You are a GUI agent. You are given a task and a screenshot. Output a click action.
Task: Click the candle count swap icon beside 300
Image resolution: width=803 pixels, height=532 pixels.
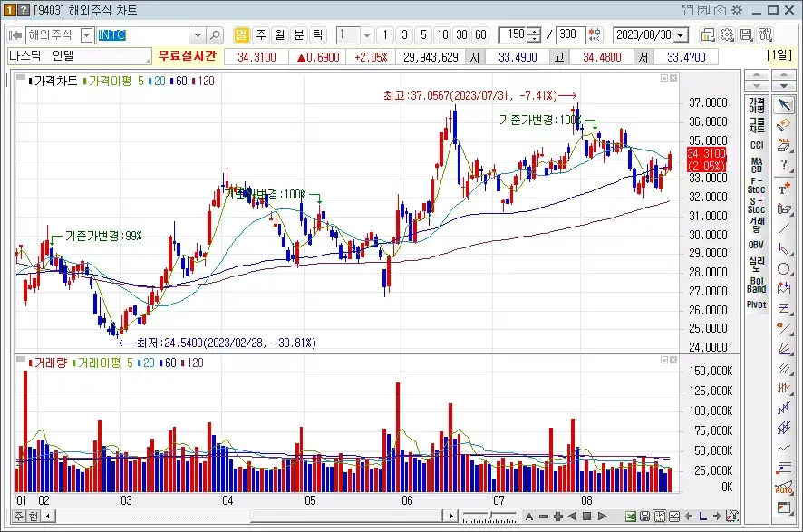pos(594,34)
